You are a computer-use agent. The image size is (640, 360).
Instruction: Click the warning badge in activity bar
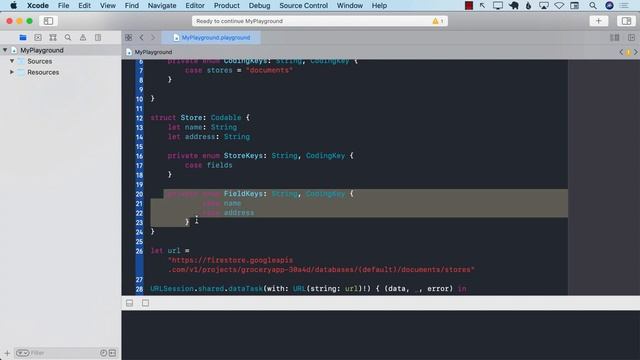coord(437,21)
